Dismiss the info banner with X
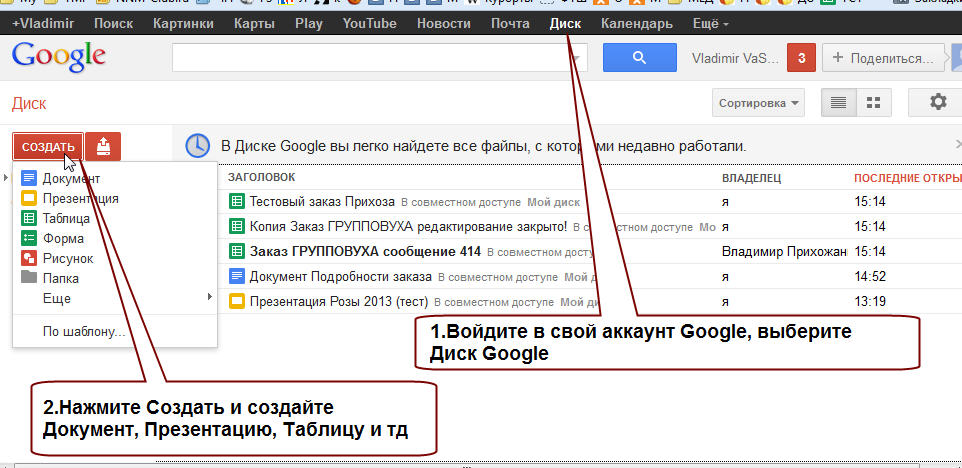 [958, 144]
